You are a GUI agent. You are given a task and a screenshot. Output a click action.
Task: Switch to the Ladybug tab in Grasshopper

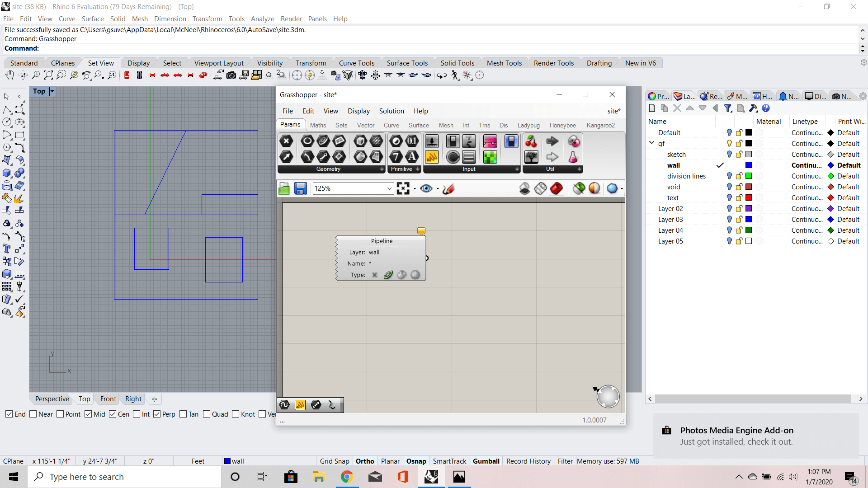tap(528, 125)
